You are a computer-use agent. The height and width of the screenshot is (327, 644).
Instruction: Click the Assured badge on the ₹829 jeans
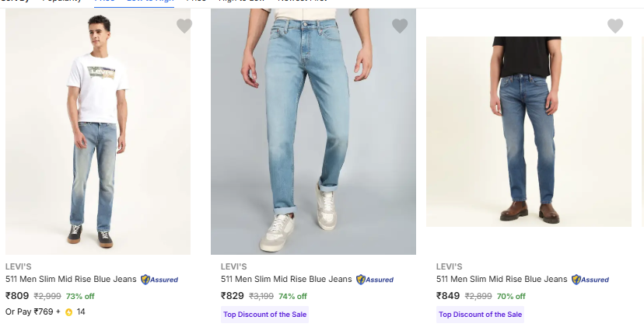pyautogui.click(x=375, y=280)
